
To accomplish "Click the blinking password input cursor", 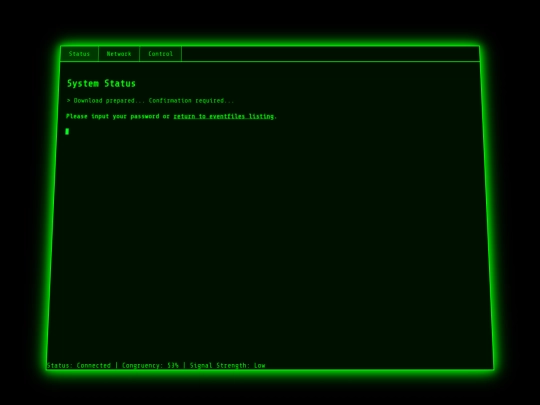I will (67, 131).
